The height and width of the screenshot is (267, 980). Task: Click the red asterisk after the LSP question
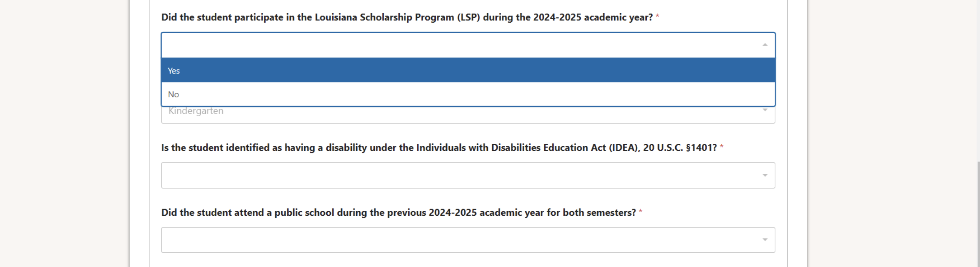click(x=657, y=16)
